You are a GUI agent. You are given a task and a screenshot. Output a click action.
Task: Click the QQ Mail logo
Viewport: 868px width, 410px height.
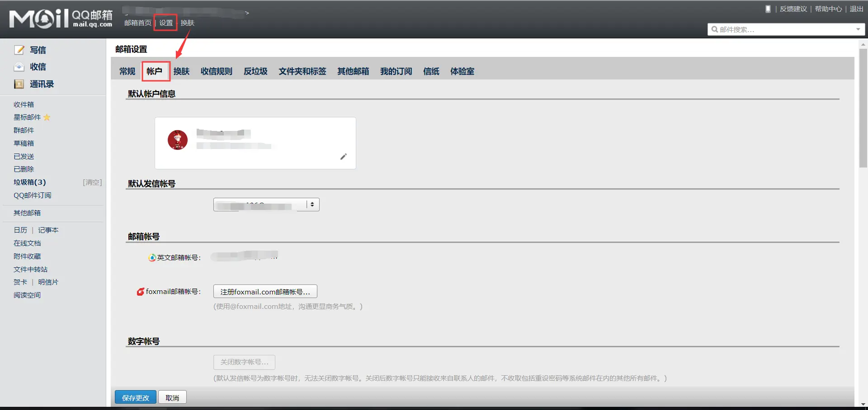61,19
